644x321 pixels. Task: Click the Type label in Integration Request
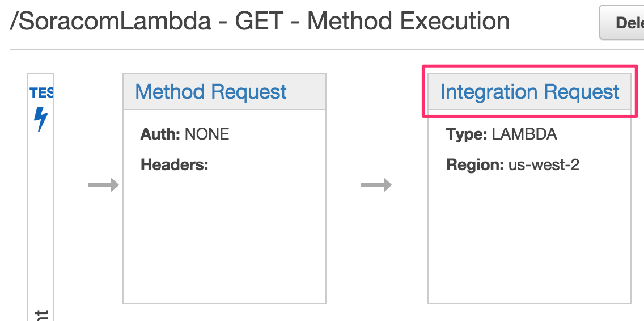coord(467,134)
